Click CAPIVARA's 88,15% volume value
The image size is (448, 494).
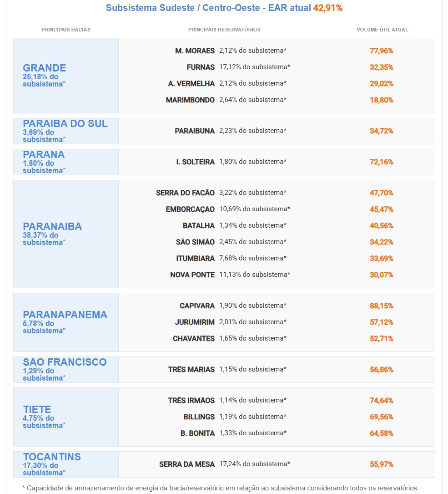pyautogui.click(x=382, y=306)
